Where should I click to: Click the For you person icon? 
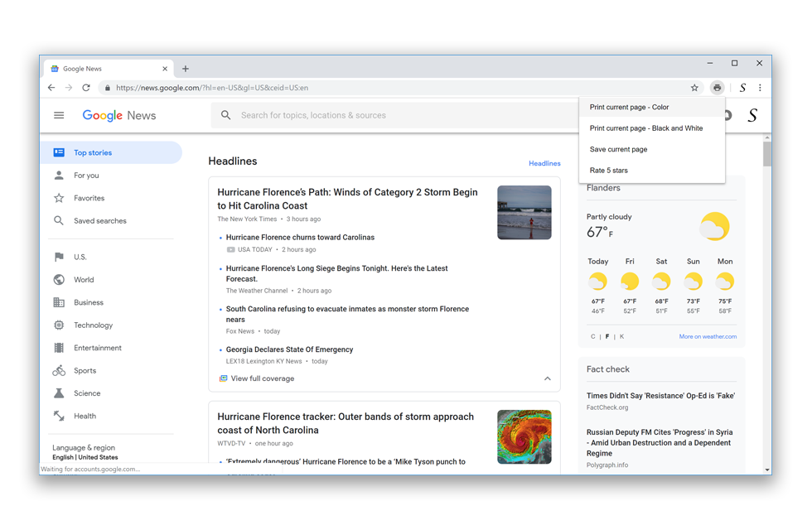click(x=59, y=175)
